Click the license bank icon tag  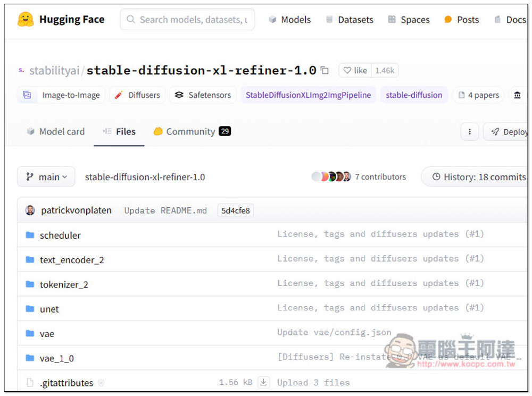517,95
